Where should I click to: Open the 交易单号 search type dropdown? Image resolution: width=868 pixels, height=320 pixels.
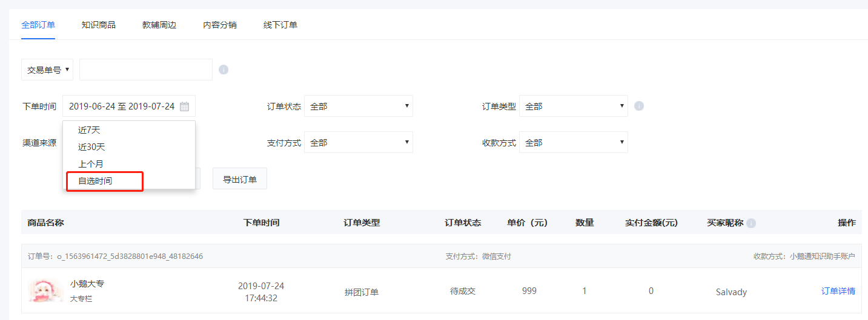click(47, 70)
